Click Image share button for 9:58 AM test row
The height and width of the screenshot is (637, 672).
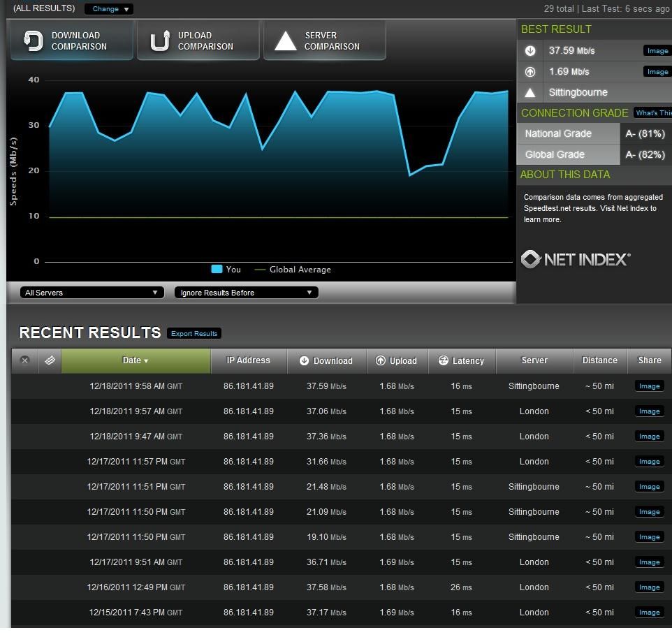649,386
